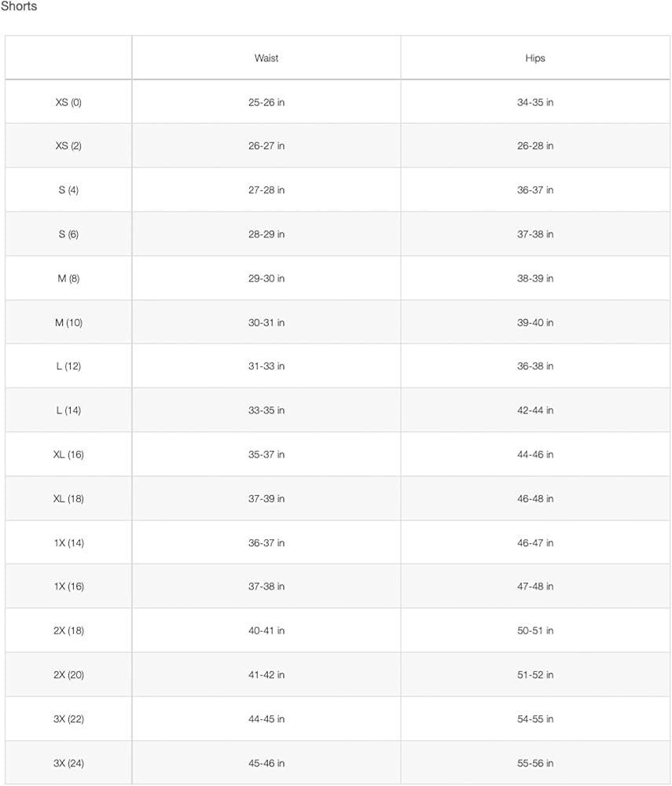Screen dimensions: 672x786
Task: Click the Waist column header
Action: tap(266, 58)
